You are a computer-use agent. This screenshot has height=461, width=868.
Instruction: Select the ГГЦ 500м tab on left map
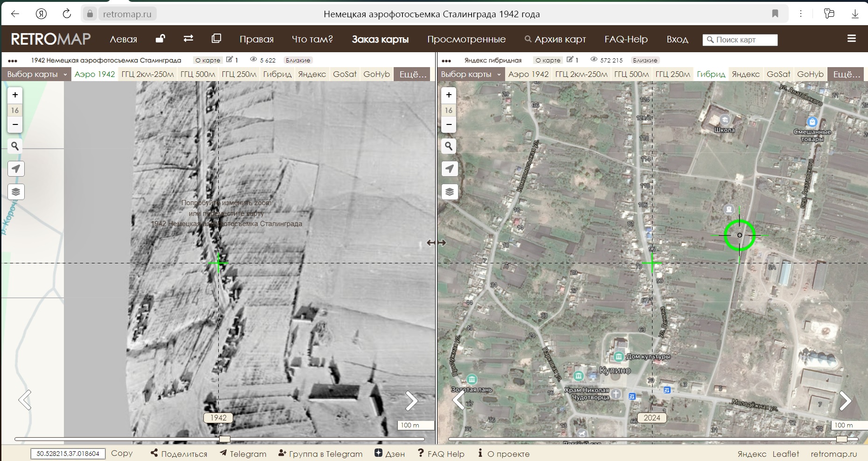click(x=198, y=74)
